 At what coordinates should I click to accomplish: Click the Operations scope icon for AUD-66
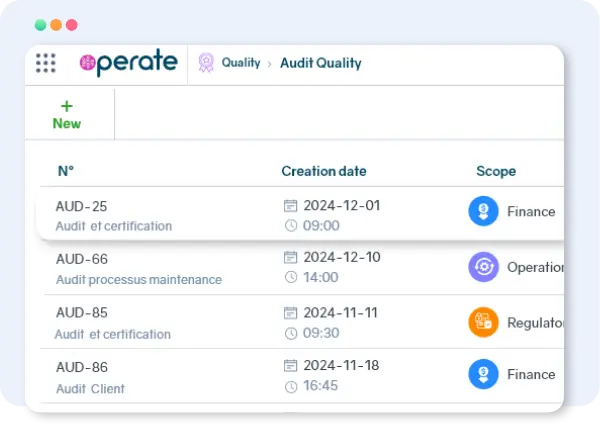tap(483, 267)
